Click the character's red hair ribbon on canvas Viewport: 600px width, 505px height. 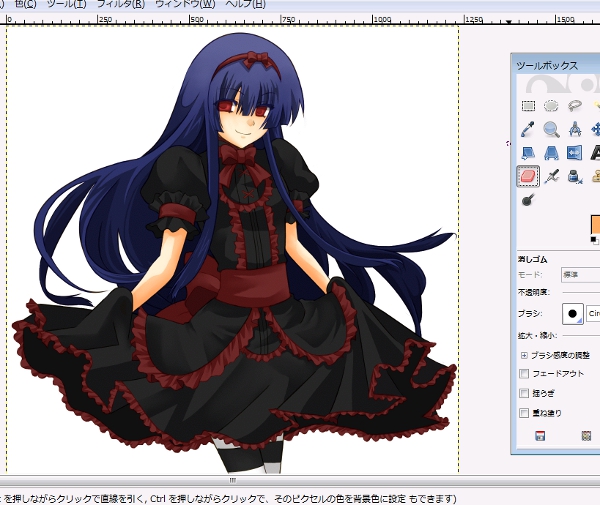coord(260,58)
